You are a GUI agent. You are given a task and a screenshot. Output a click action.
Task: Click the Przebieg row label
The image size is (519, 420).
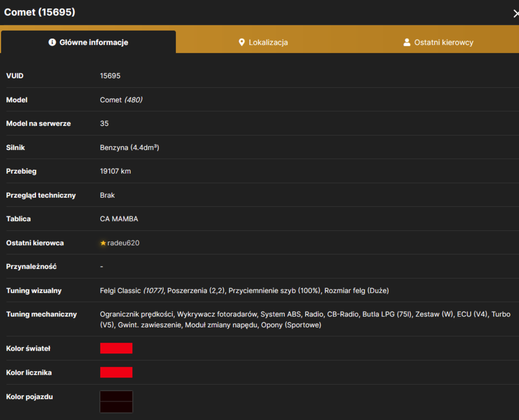pyautogui.click(x=21, y=171)
